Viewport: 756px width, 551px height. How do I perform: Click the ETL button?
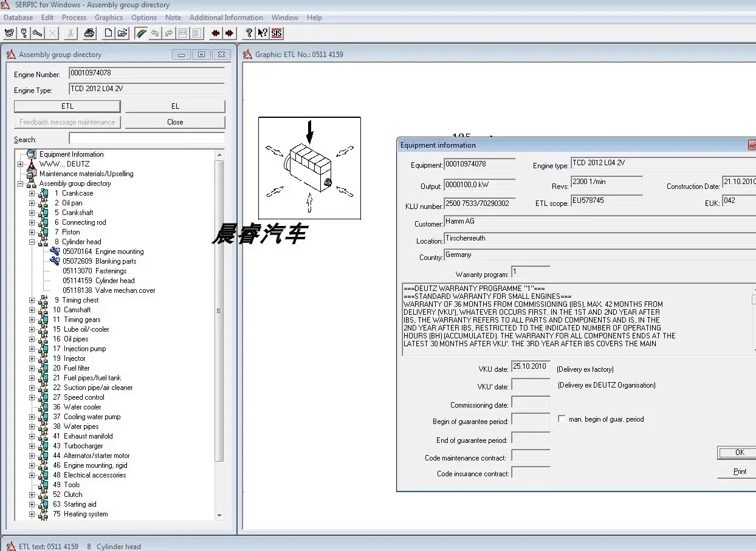(67, 106)
